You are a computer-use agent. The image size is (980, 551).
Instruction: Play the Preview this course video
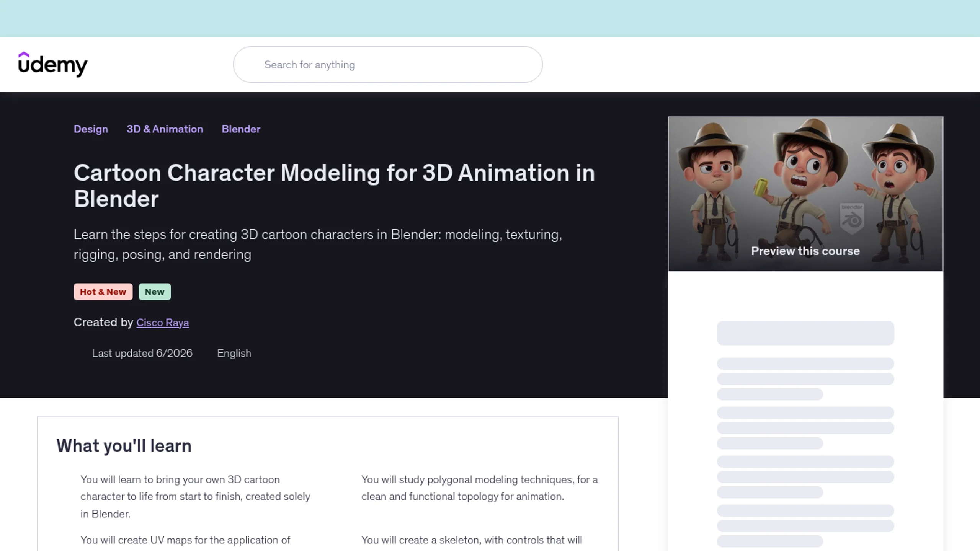tap(805, 194)
